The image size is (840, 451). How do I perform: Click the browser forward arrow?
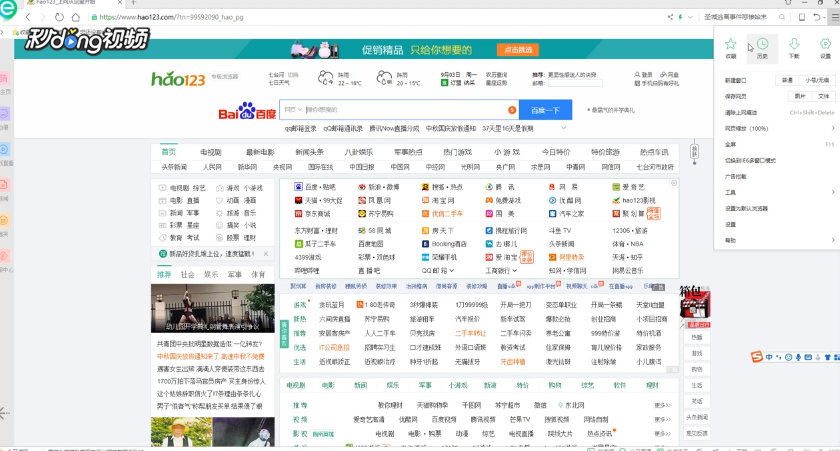(x=43, y=17)
